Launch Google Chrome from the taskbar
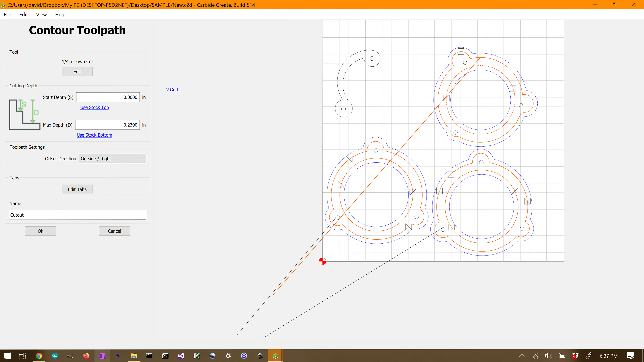 pos(39,356)
